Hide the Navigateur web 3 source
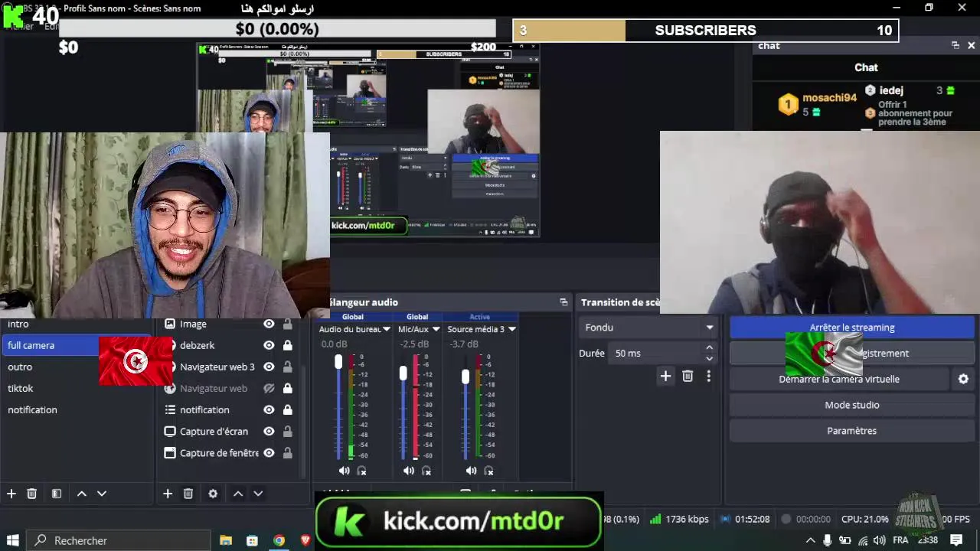The image size is (980, 551). tap(269, 367)
